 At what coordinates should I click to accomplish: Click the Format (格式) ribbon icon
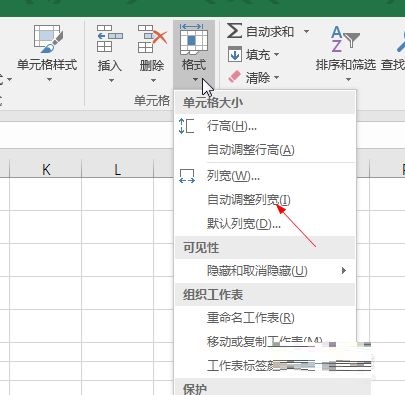pyautogui.click(x=194, y=39)
